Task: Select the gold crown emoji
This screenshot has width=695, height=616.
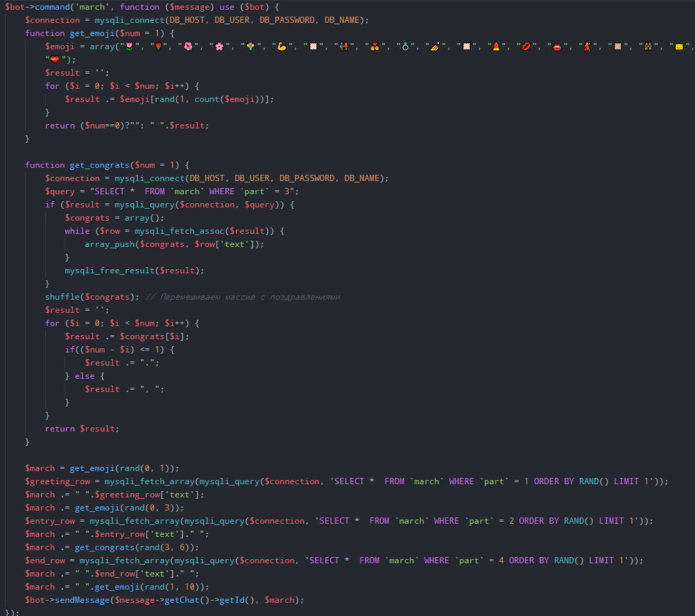Action: 678,46
